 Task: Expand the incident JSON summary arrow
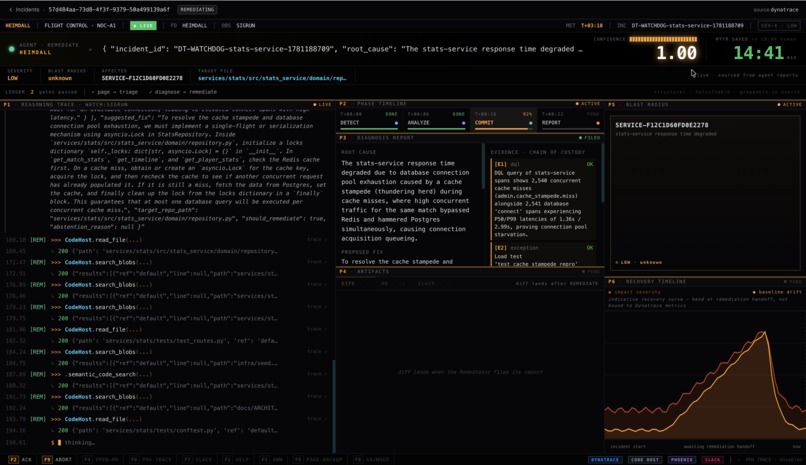[90, 49]
